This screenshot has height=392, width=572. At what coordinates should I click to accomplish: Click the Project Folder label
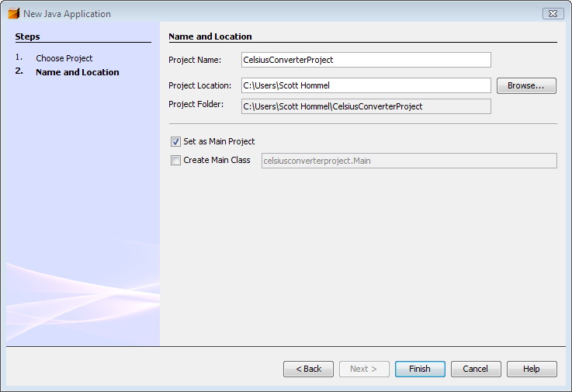(196, 104)
